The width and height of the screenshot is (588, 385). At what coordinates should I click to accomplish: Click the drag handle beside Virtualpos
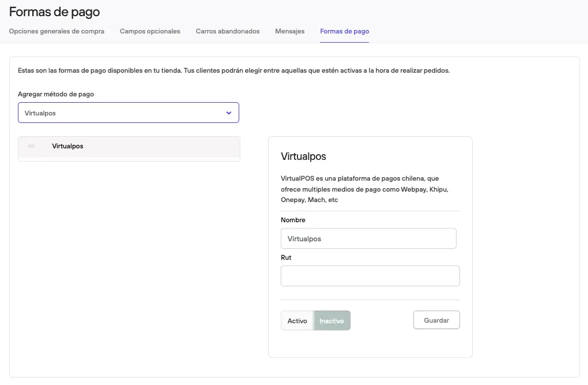pos(32,146)
